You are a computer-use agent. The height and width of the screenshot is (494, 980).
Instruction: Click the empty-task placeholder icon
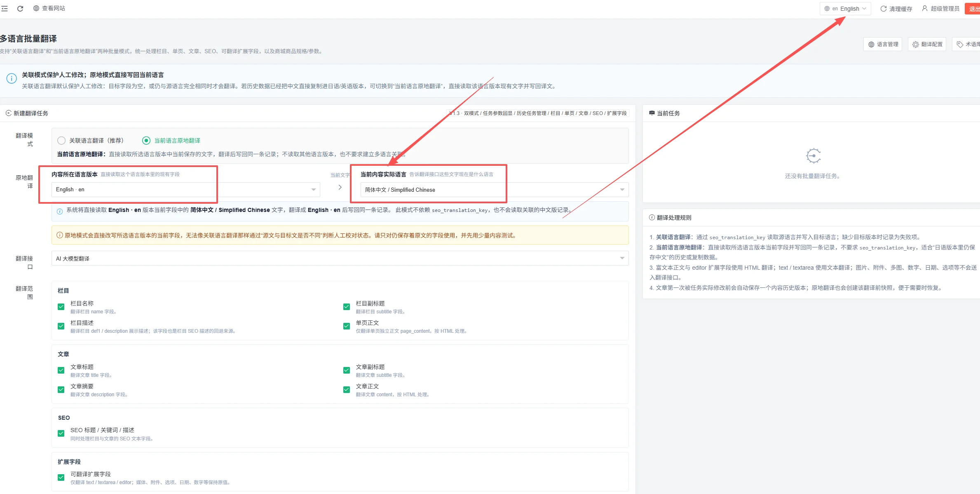[814, 156]
